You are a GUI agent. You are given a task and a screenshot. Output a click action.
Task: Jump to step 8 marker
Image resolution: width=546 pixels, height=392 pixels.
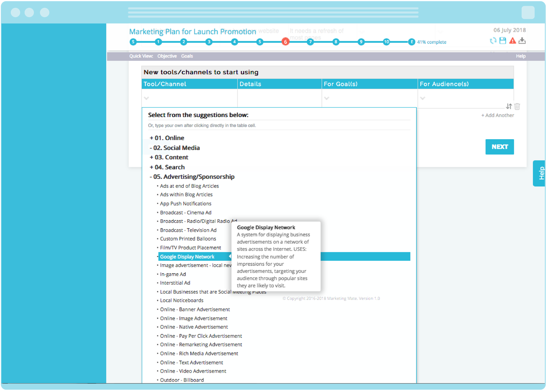[336, 42]
